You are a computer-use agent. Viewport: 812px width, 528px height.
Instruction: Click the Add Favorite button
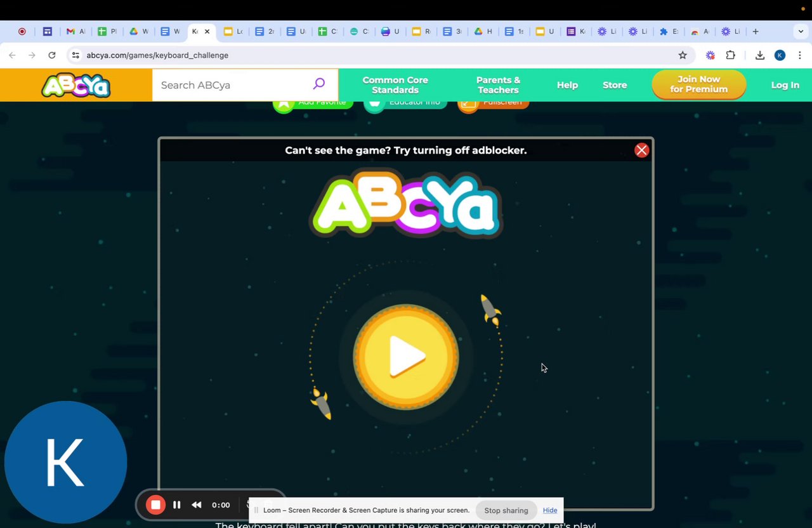click(313, 103)
